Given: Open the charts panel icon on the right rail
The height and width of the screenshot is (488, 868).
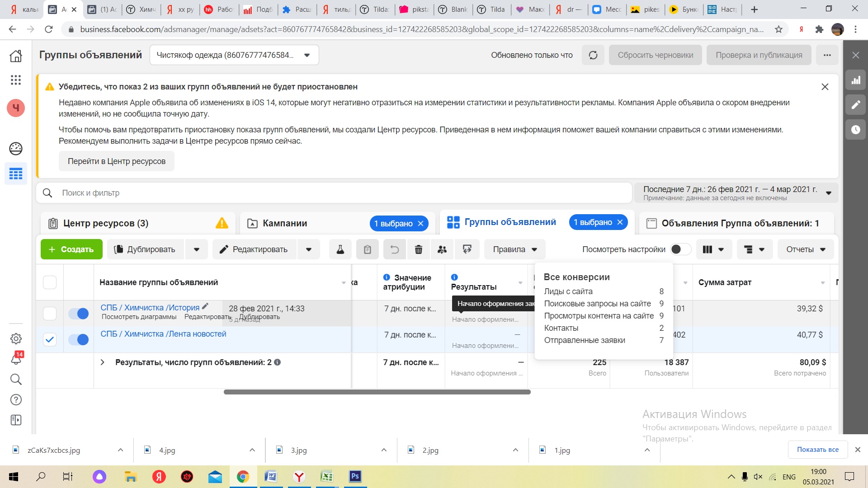Looking at the screenshot, I should [856, 80].
